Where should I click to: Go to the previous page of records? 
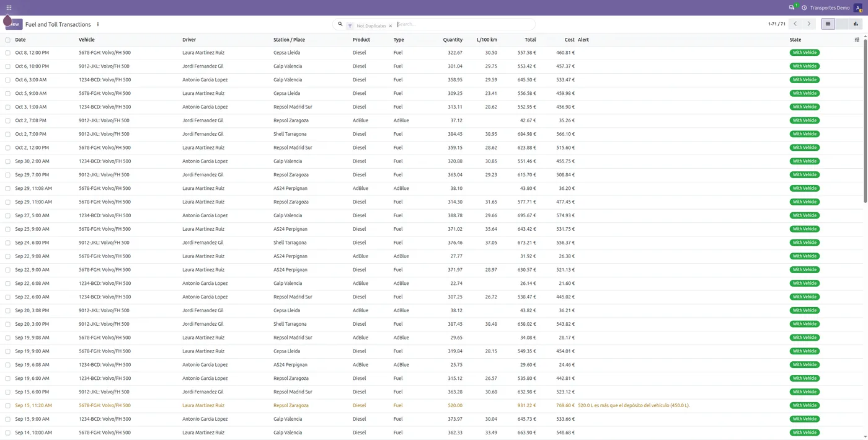(795, 24)
